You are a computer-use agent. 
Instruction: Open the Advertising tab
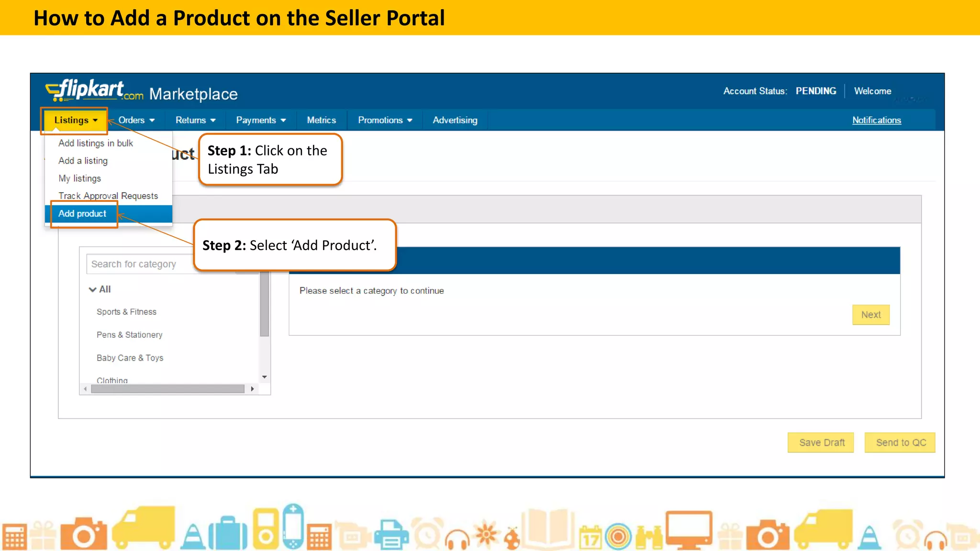coord(455,120)
